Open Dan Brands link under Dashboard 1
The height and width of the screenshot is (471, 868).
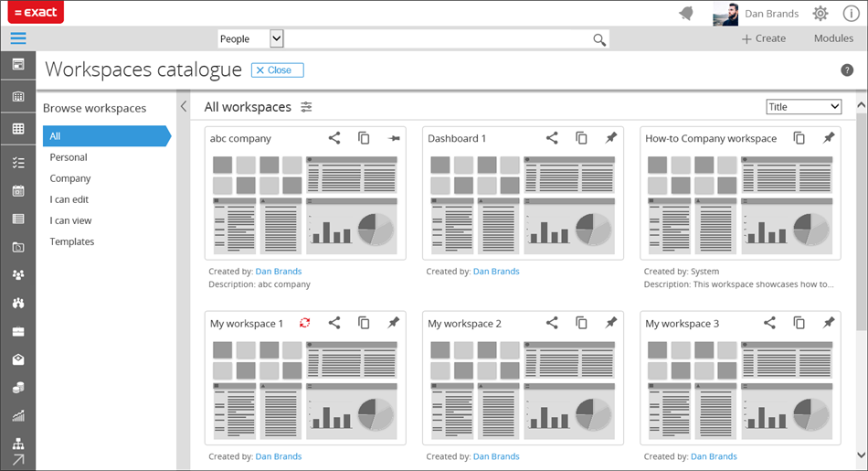tap(496, 272)
